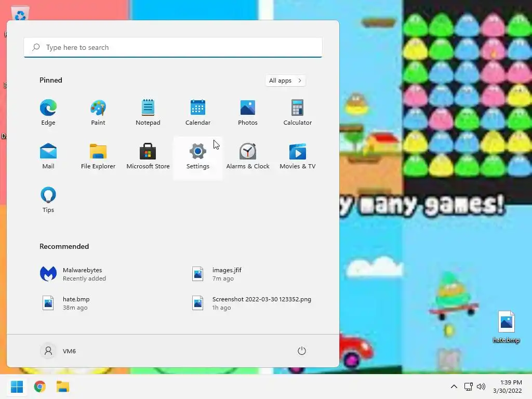Select the Recycle Bin desktop icon
Viewport: 532px width, 399px height.
click(x=20, y=14)
